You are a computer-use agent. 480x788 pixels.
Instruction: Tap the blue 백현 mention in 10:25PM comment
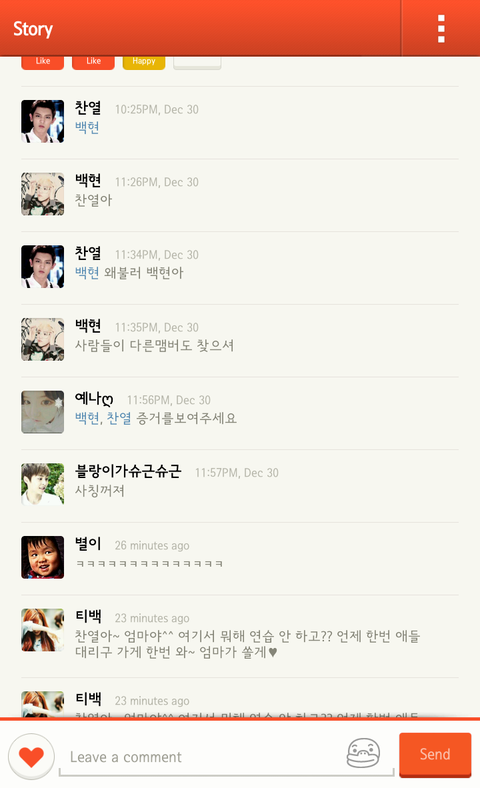pos(87,127)
